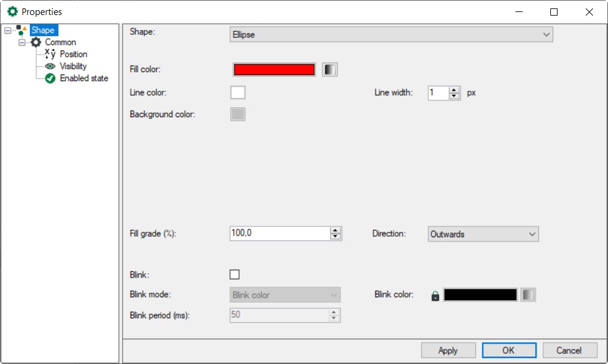This screenshot has height=364, width=608.
Task: Decrease Fill grade with down arrow
Action: pos(335,237)
